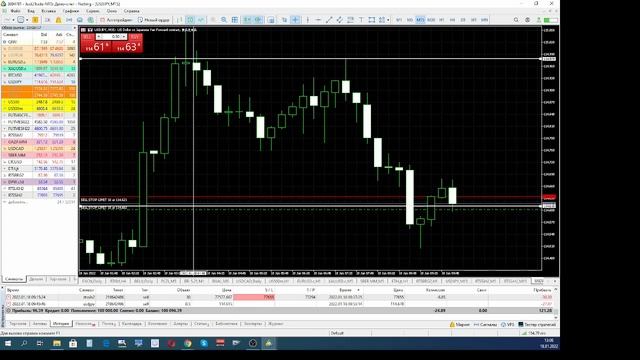Switch to the Журнал toolbox tab
640x360 pixels.
276,324
